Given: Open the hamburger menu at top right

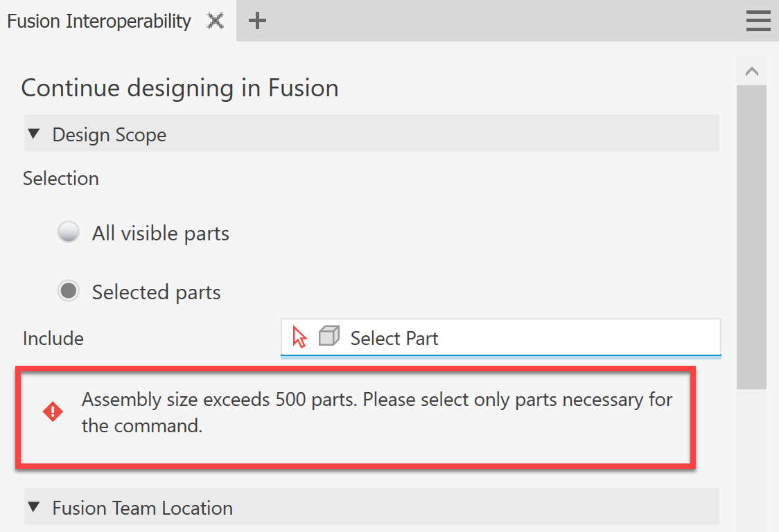Looking at the screenshot, I should [758, 21].
